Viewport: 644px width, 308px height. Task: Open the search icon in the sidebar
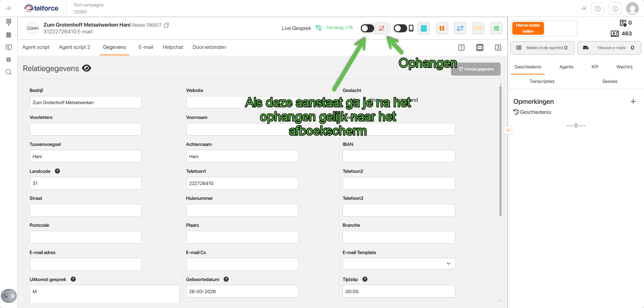[8, 72]
